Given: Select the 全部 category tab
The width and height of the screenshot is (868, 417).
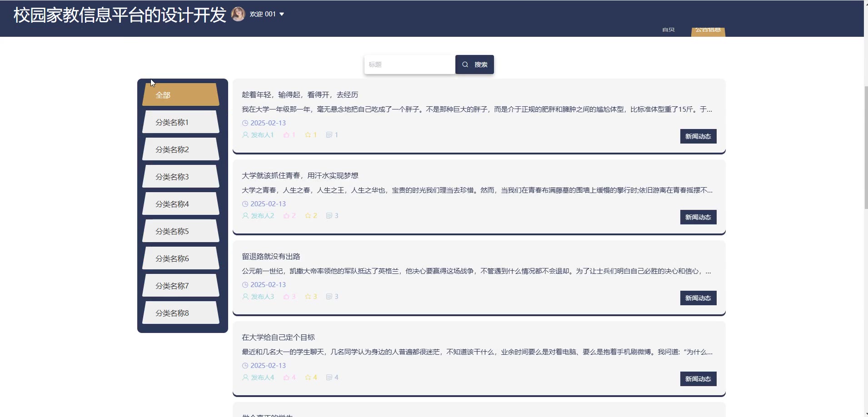Looking at the screenshot, I should coord(181,94).
